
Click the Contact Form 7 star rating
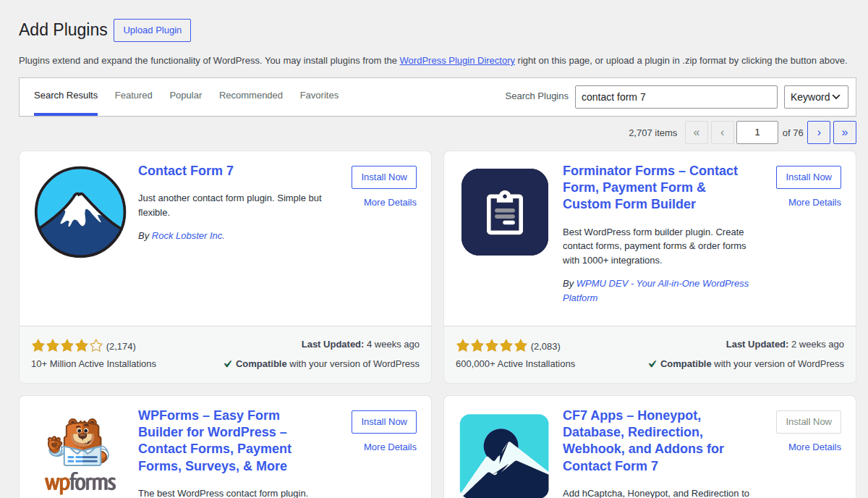tap(67, 346)
